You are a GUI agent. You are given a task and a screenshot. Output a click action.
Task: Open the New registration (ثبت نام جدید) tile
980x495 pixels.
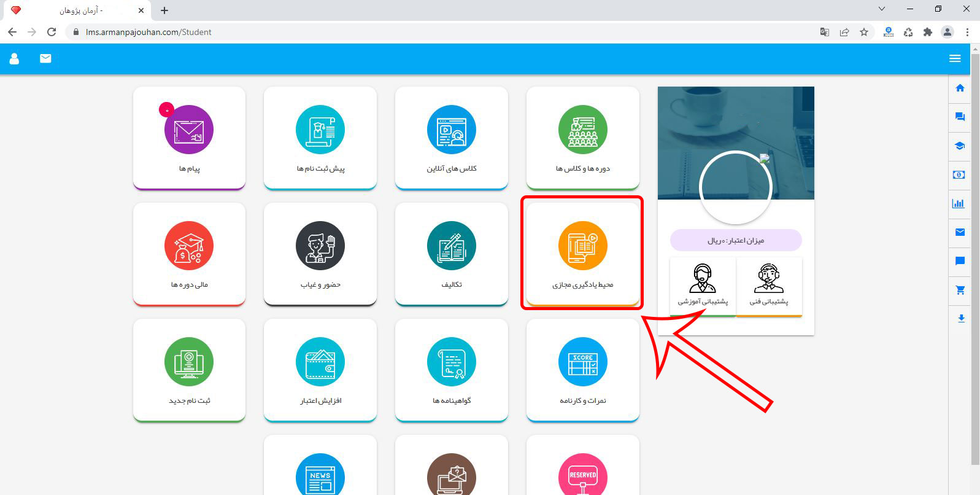click(189, 370)
